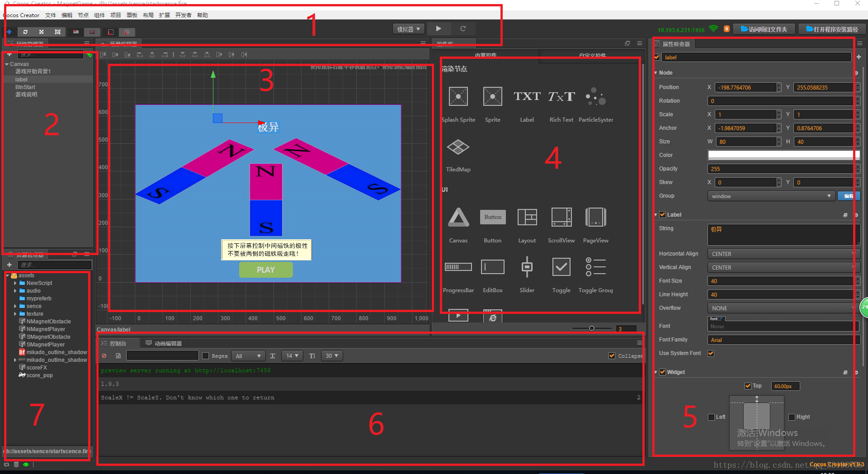Pick the Label TXT node icon

[527, 96]
